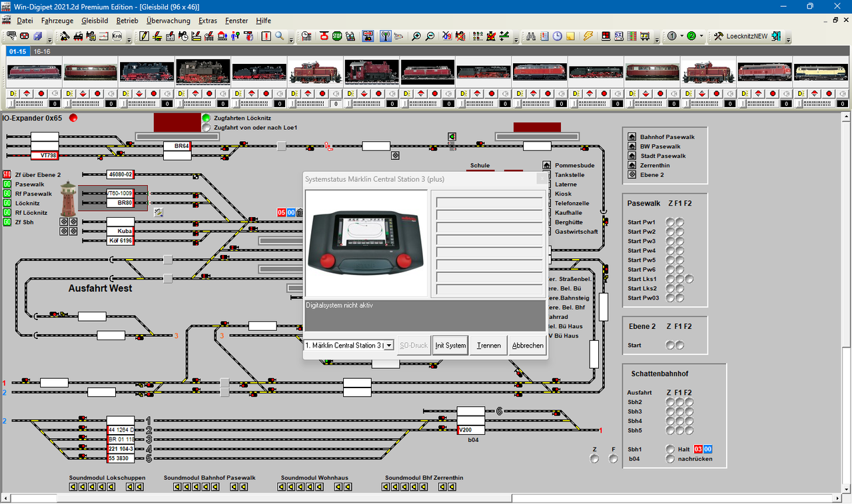Click the Abbrechen button

(528, 346)
